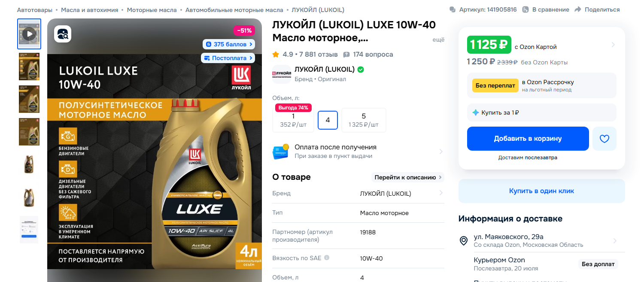Click the delivery location pin icon
Screen dimensions: 644x282
(464, 240)
